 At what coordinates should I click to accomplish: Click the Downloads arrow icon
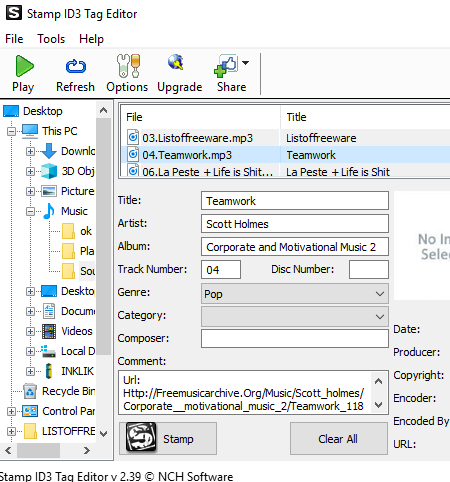click(x=49, y=151)
